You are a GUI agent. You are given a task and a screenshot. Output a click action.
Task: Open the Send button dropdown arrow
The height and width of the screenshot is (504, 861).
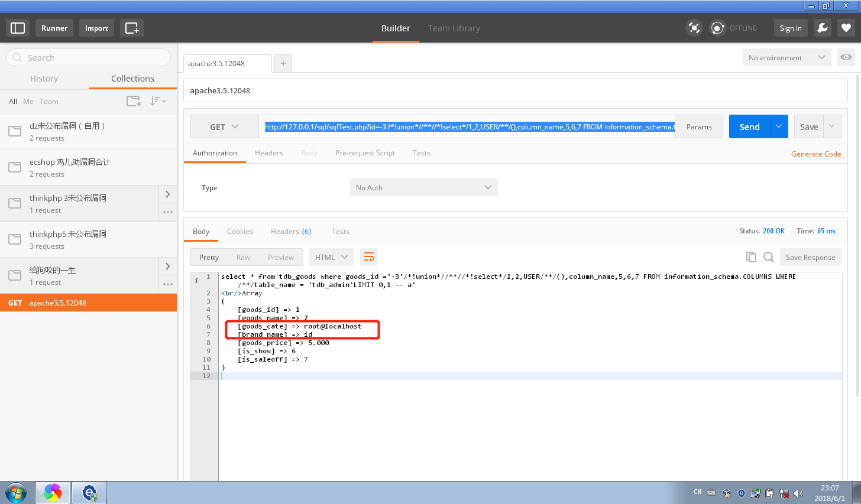(x=779, y=126)
